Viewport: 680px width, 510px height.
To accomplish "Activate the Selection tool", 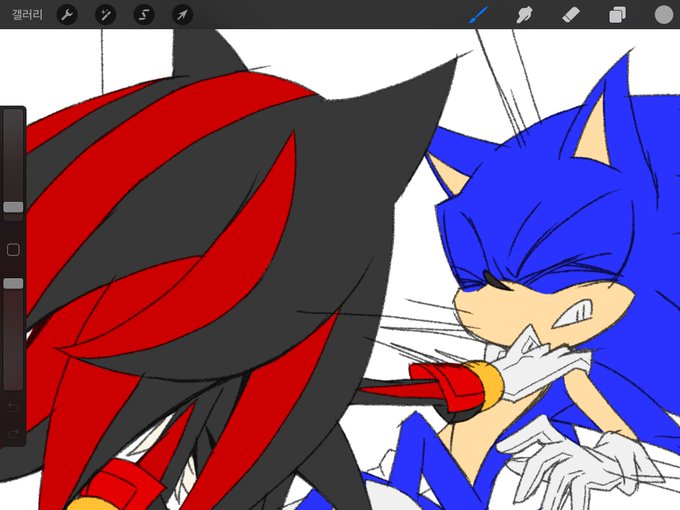I will tap(144, 15).
